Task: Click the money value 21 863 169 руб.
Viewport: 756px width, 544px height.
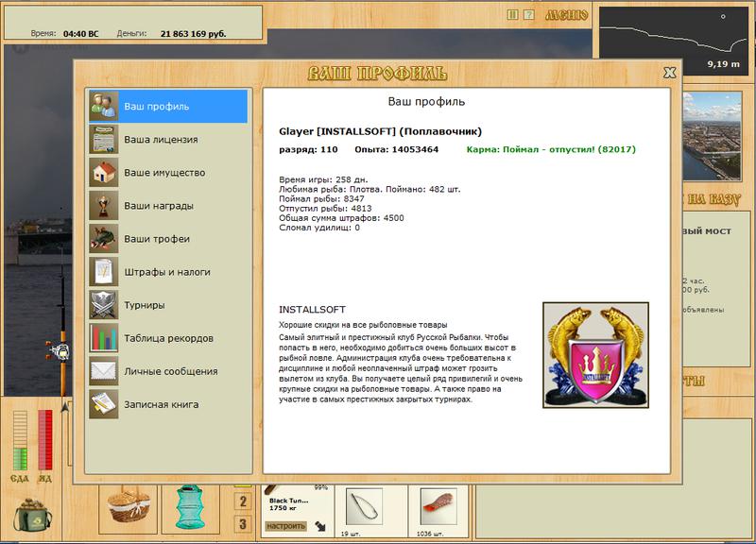Action: tap(194, 34)
